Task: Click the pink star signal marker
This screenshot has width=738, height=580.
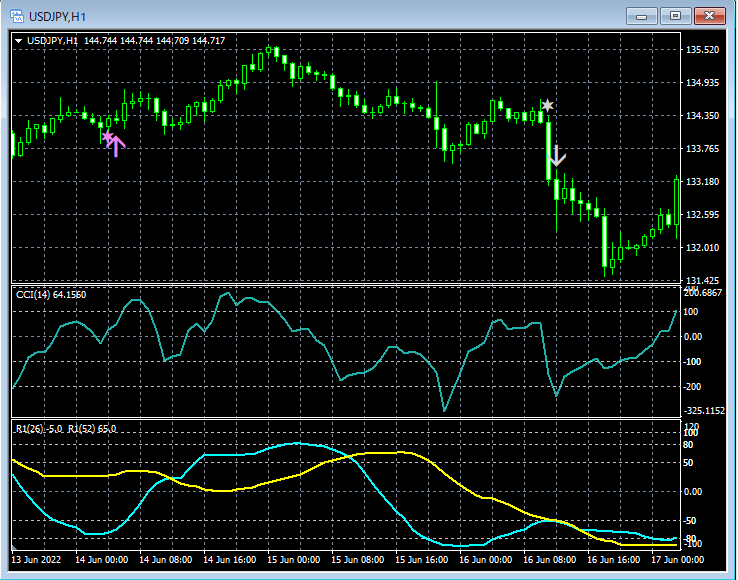Action: (107, 137)
